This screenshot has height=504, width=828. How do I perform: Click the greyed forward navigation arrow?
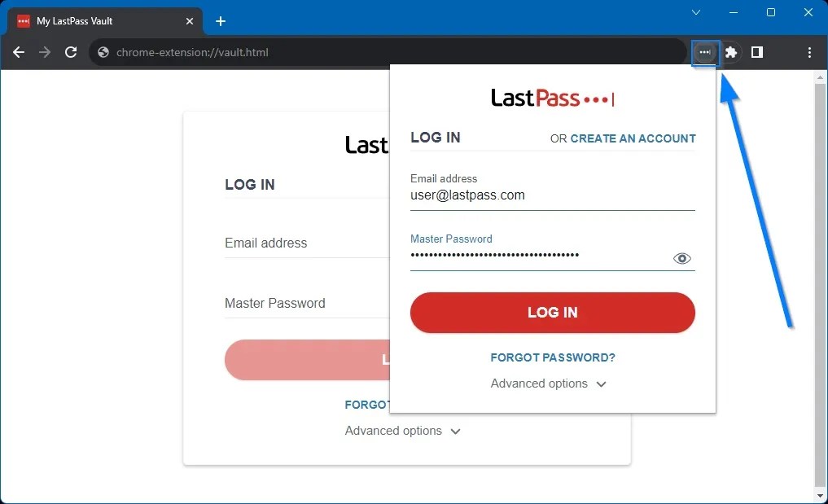44,52
